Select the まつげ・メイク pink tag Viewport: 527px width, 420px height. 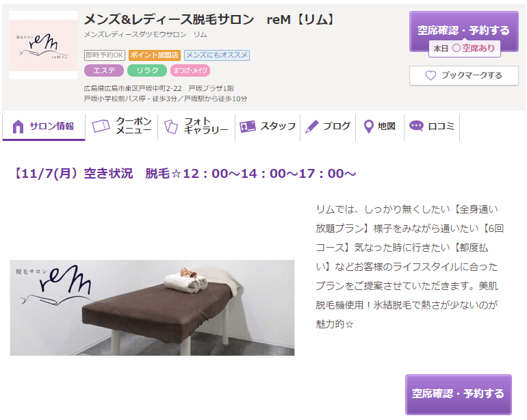coord(190,70)
